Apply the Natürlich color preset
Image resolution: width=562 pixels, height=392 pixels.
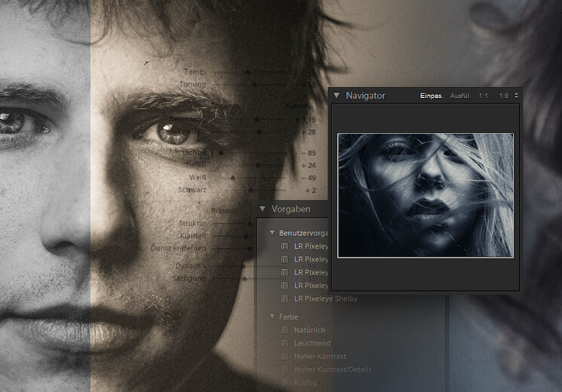(310, 330)
